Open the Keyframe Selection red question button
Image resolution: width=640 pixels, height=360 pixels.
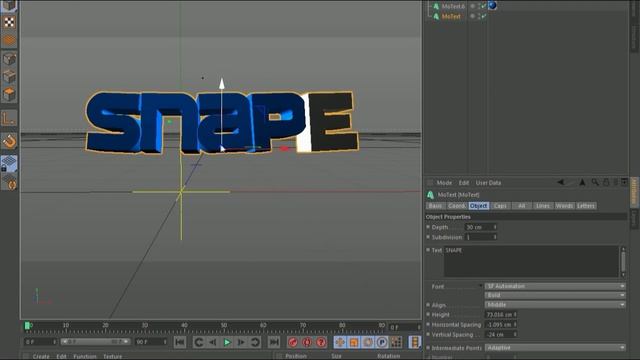pos(321,342)
